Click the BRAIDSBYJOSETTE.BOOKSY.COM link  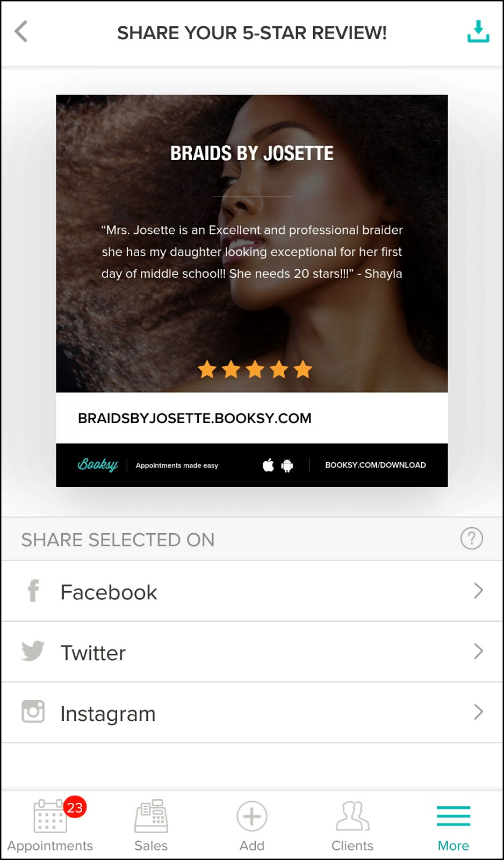195,418
